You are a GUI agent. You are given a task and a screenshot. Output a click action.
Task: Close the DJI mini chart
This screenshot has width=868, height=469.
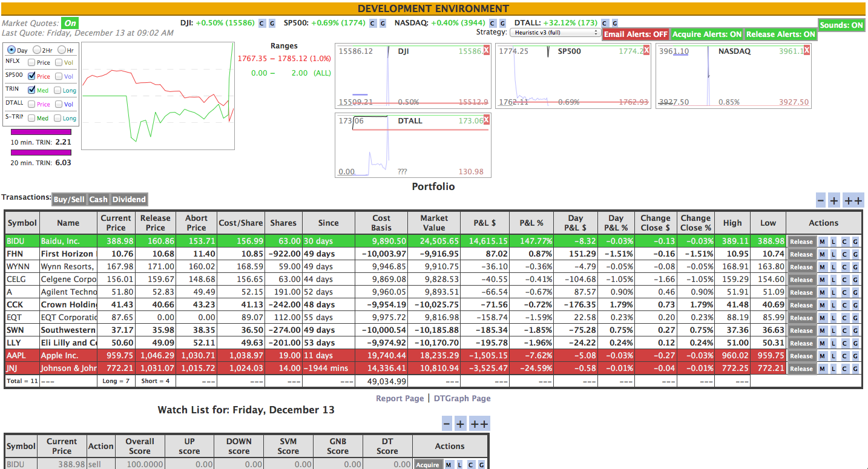pyautogui.click(x=486, y=50)
